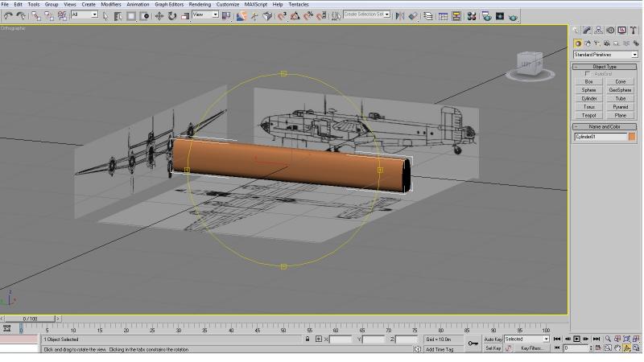Click the Redo icon in toolbar

[x=21, y=16]
